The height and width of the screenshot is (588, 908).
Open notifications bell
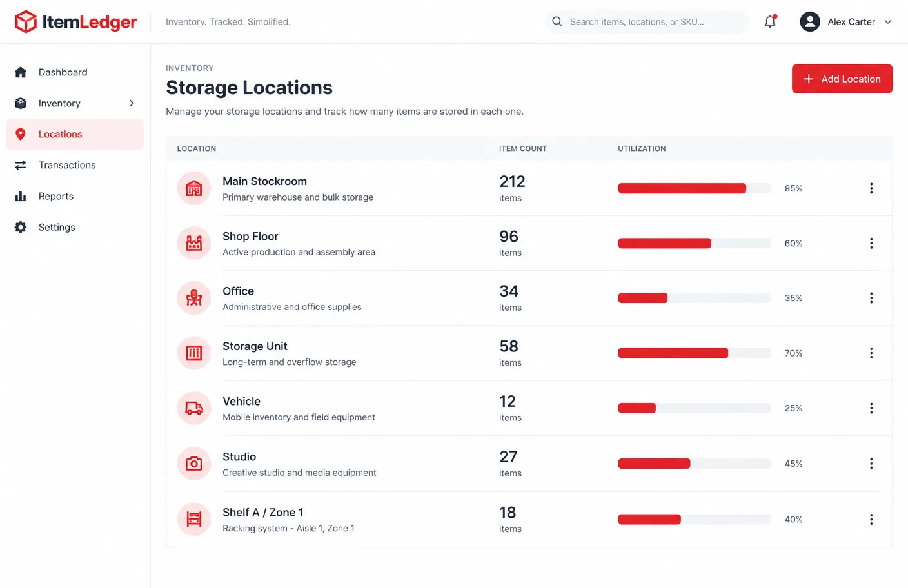770,22
